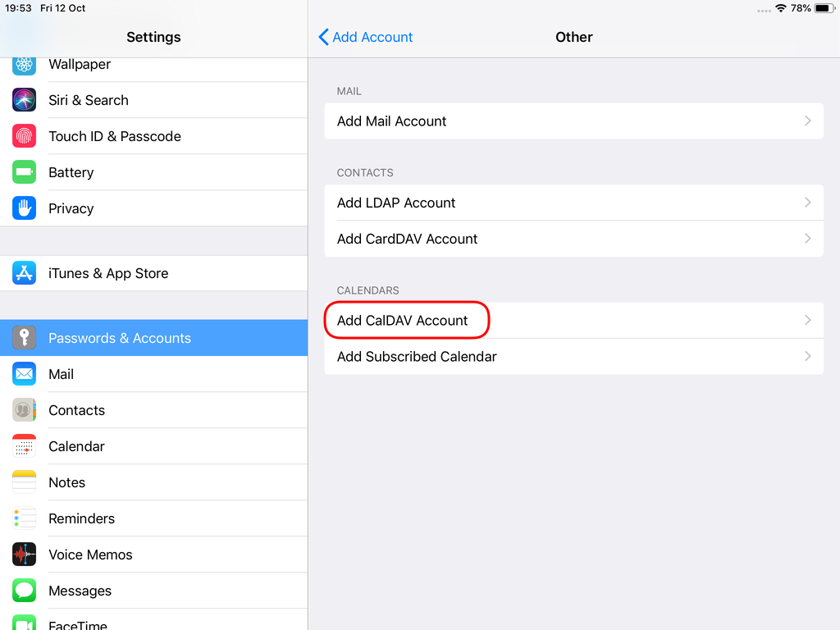Image resolution: width=840 pixels, height=630 pixels.
Task: Tap the blue Privacy hand icon
Action: 24,208
